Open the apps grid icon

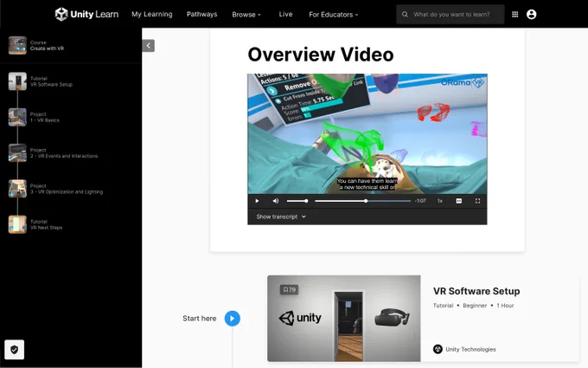(x=514, y=14)
